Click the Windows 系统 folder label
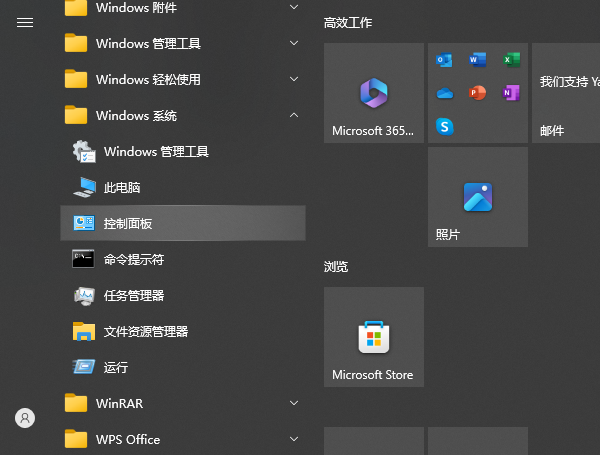Image resolution: width=600 pixels, height=455 pixels. pyautogui.click(x=136, y=116)
